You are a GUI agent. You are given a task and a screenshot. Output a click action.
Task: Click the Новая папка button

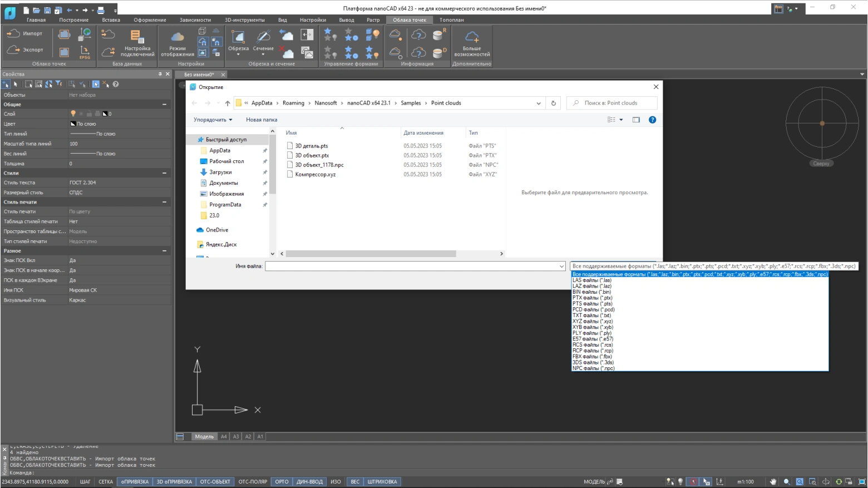(x=262, y=120)
